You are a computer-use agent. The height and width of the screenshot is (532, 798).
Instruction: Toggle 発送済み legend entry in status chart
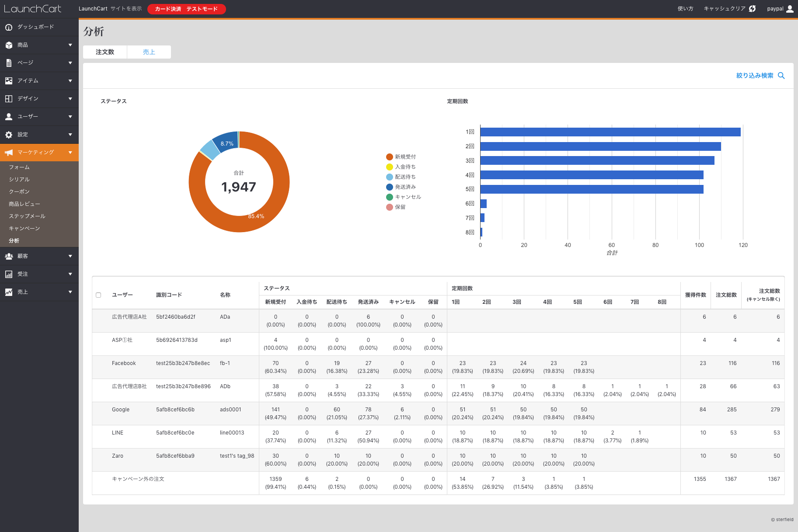[401, 187]
